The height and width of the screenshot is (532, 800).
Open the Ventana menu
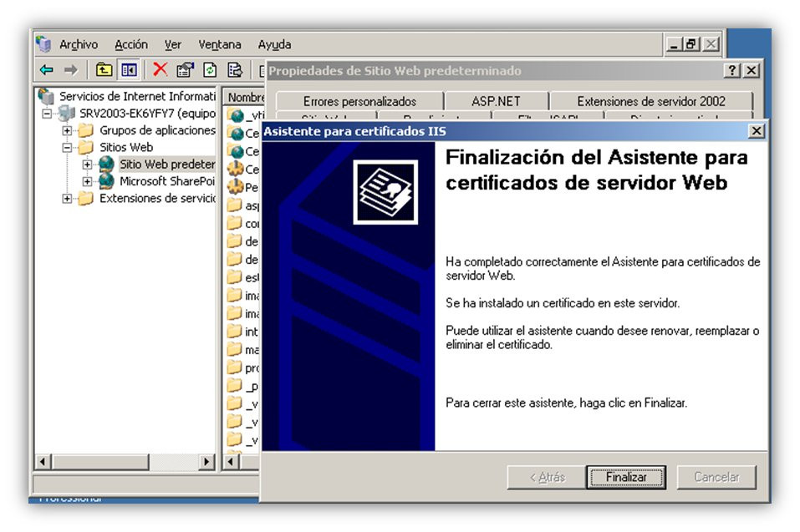[220, 45]
